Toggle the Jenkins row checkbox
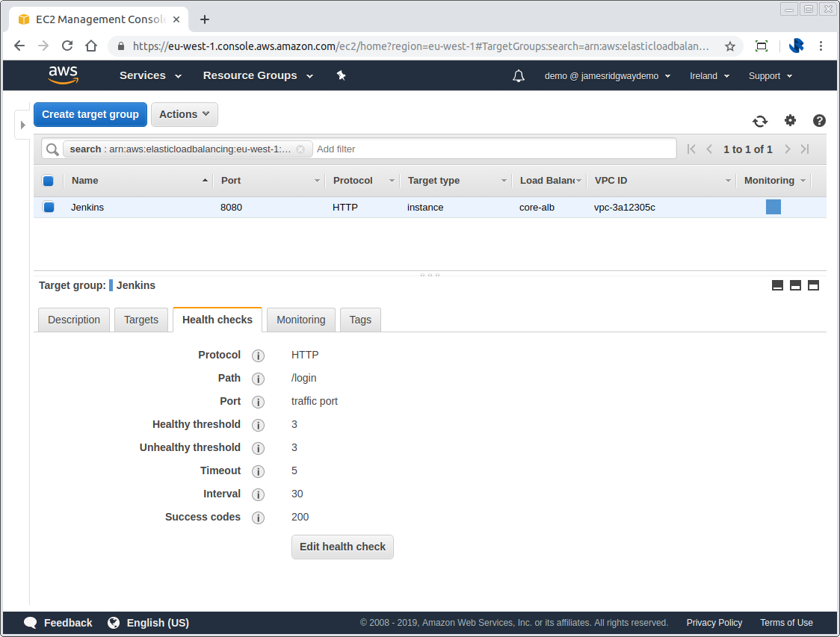The width and height of the screenshot is (840, 637). coord(49,207)
